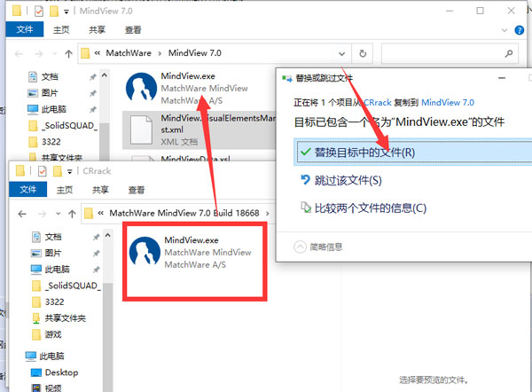
Task: Click new folder icon in CRrack title bar
Action: [58, 171]
